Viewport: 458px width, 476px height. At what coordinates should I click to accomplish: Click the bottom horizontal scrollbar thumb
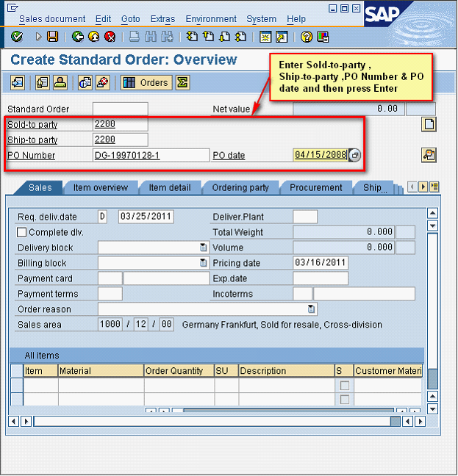pos(395,421)
